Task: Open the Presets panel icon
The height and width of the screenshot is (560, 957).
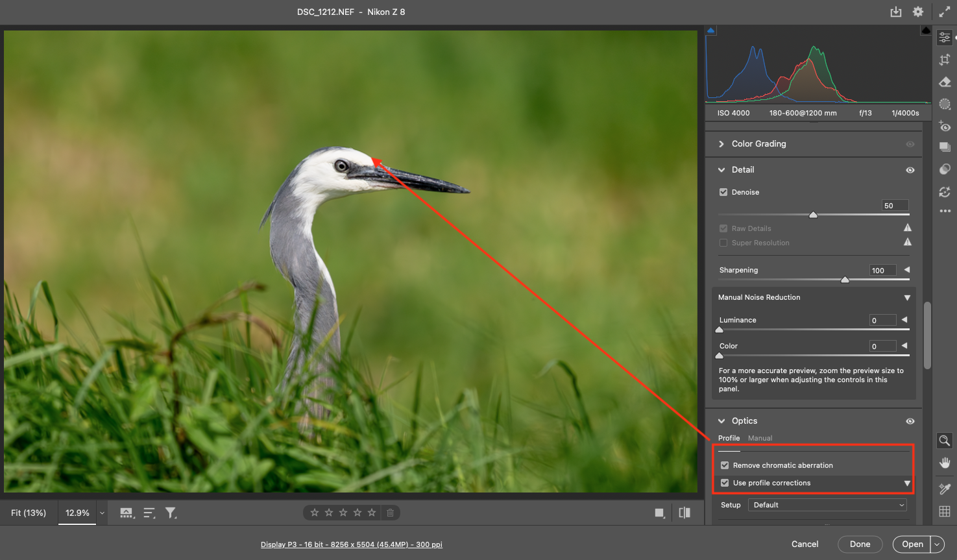Action: (945, 169)
